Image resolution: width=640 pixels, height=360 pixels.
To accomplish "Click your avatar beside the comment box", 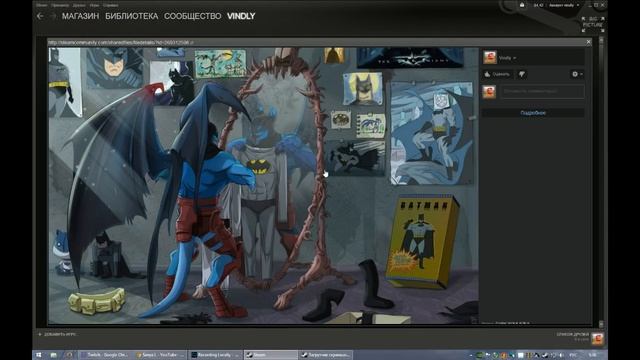I will coord(489,91).
